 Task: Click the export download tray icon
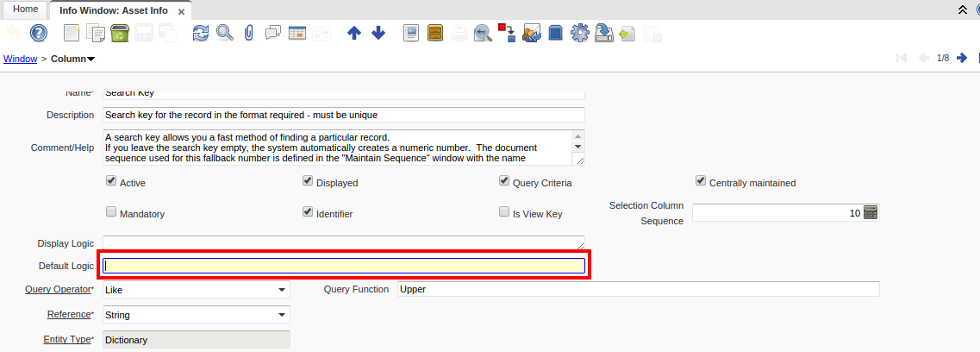coord(603,33)
